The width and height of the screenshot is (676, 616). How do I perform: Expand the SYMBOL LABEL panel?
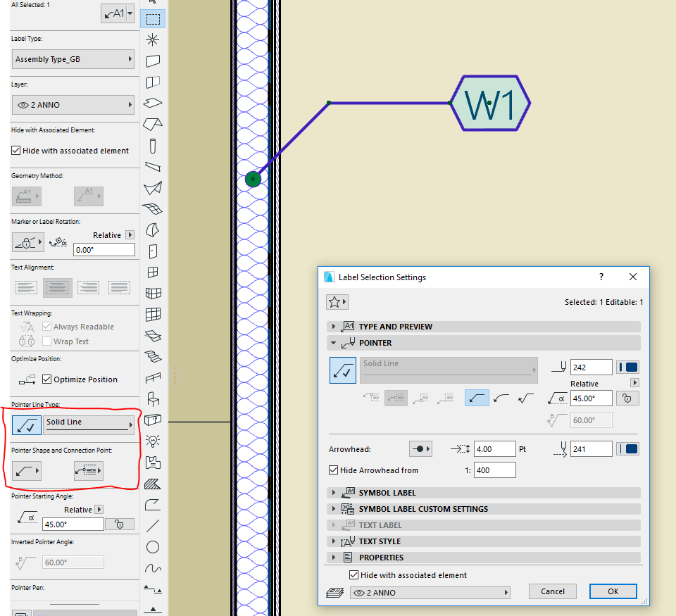point(387,493)
